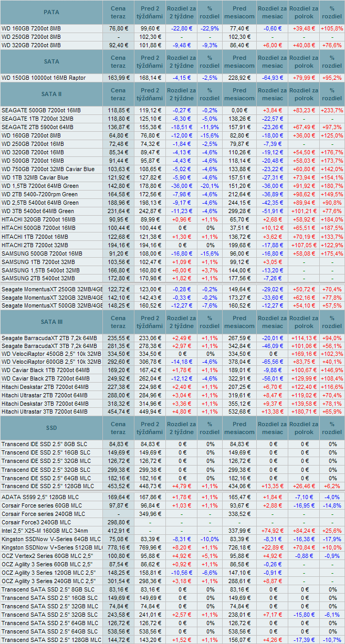The image size is (345, 644).
Task: Select row name "WD 250GB 7200ot 8MB"
Action: click(31, 37)
